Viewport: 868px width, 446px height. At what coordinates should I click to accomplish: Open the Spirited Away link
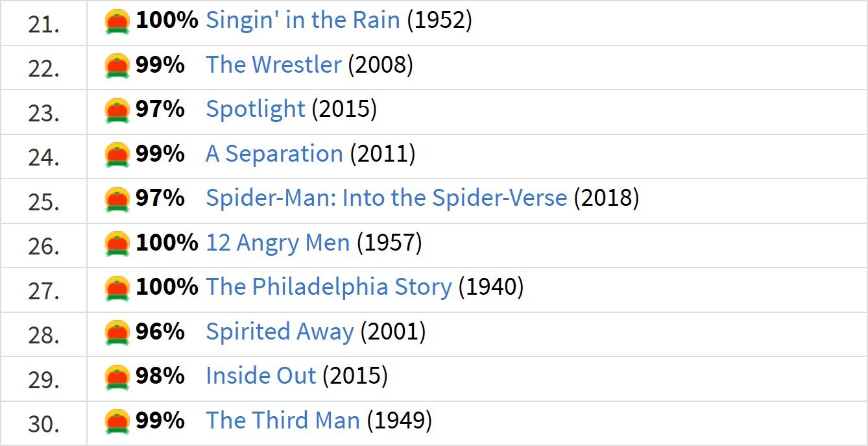click(280, 332)
